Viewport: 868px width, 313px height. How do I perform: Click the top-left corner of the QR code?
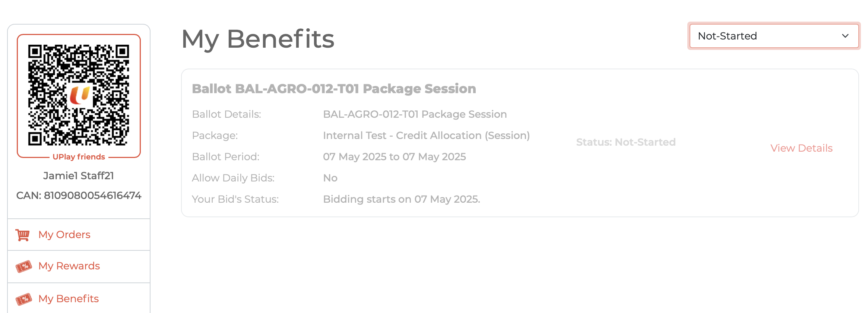[x=35, y=51]
